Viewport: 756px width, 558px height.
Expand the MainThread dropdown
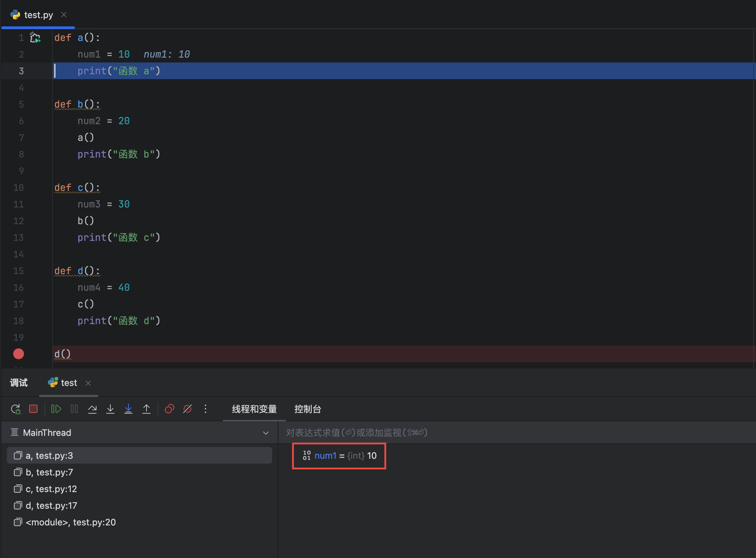coord(266,433)
